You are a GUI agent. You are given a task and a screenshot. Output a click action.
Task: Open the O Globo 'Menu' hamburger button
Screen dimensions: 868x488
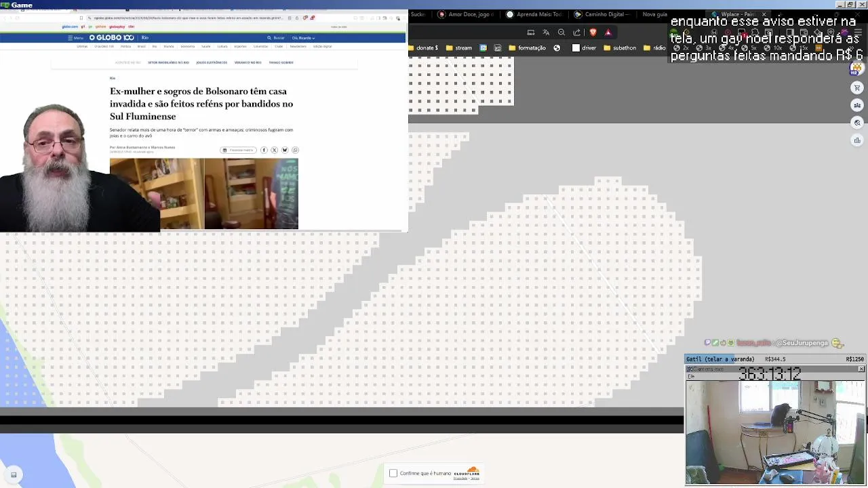coord(75,38)
